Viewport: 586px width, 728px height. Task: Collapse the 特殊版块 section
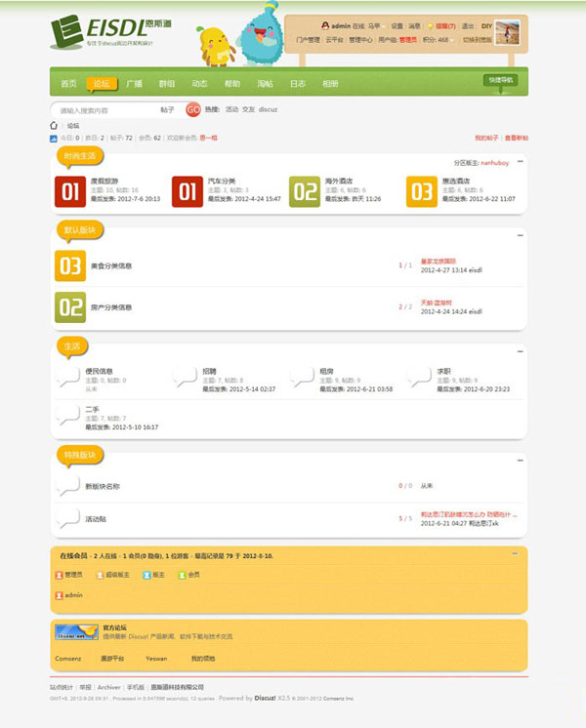521,460
